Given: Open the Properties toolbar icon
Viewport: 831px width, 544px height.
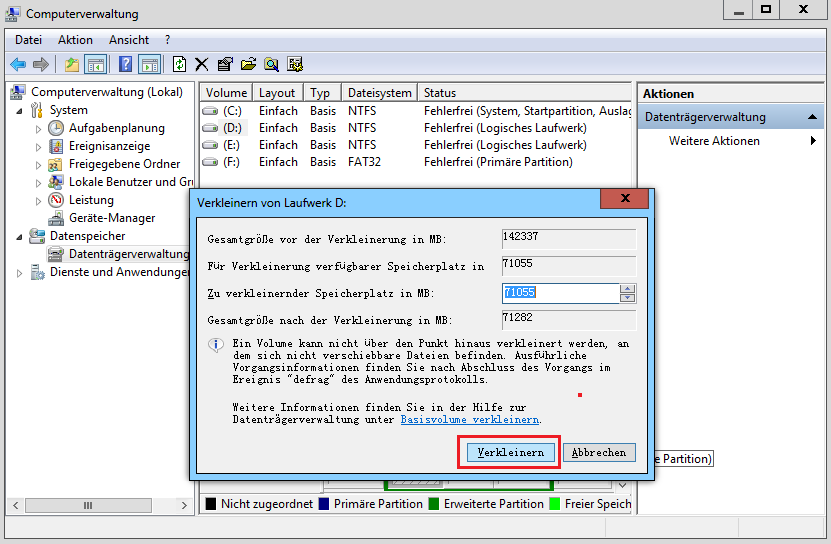Looking at the screenshot, I should click(x=225, y=65).
